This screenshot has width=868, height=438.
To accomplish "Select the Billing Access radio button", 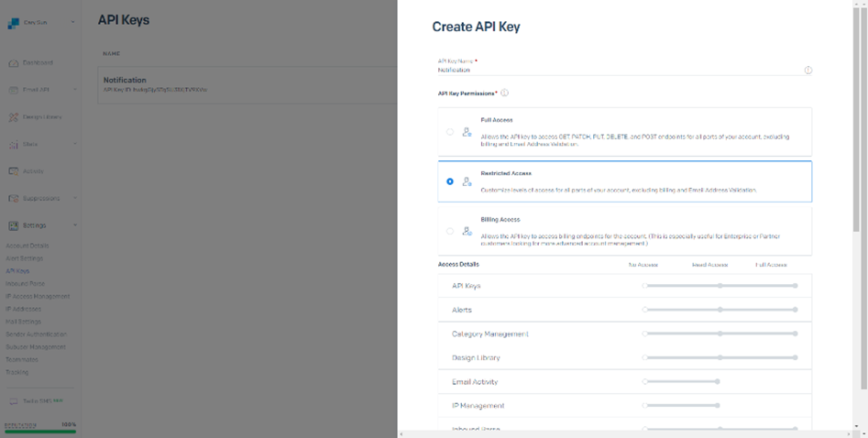I will click(450, 232).
